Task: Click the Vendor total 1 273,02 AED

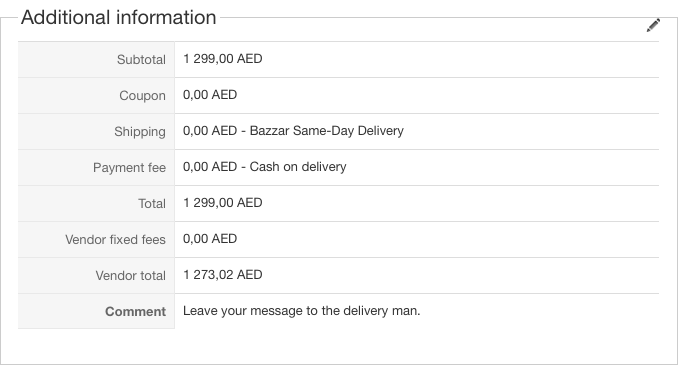Action: click(x=222, y=275)
